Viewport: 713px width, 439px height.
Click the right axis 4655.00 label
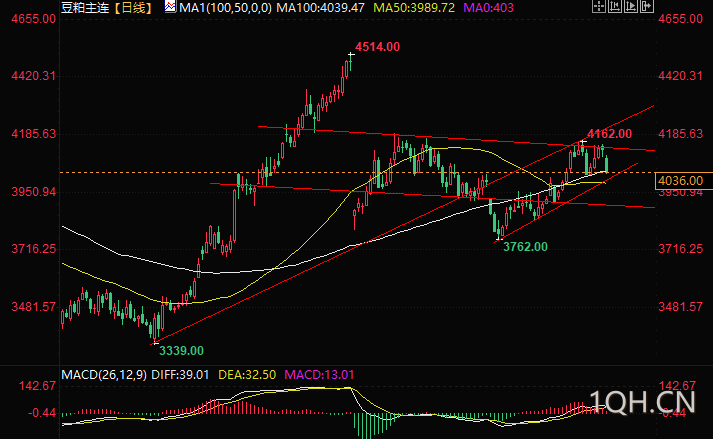pyautogui.click(x=680, y=19)
